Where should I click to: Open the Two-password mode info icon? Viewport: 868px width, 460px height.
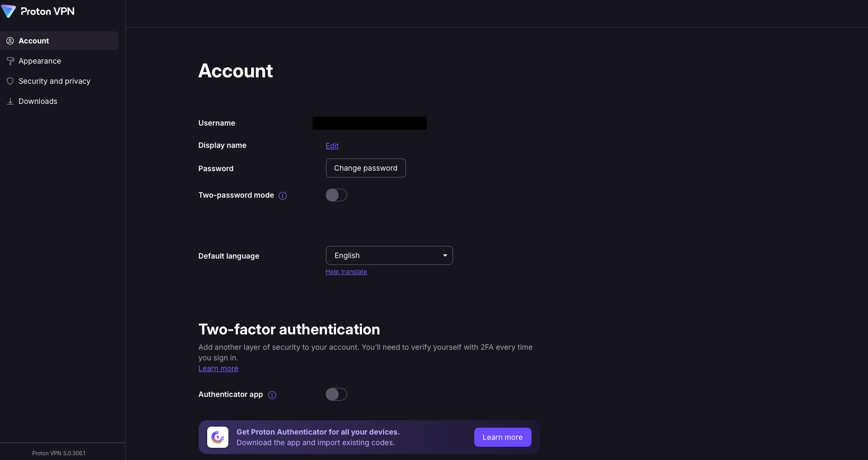coord(283,196)
